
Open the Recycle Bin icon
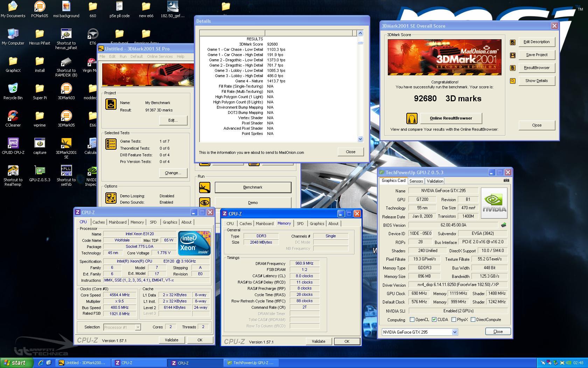(13, 91)
